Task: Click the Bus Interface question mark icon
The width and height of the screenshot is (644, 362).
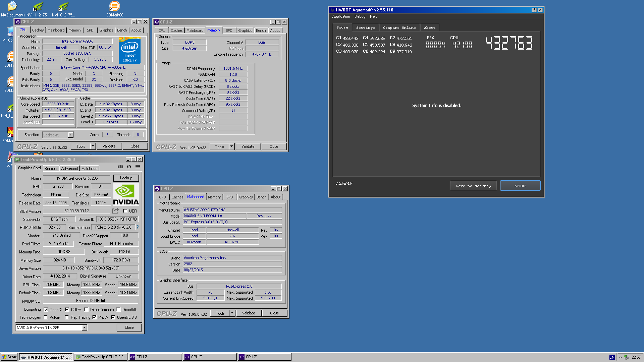Action: pos(137,227)
